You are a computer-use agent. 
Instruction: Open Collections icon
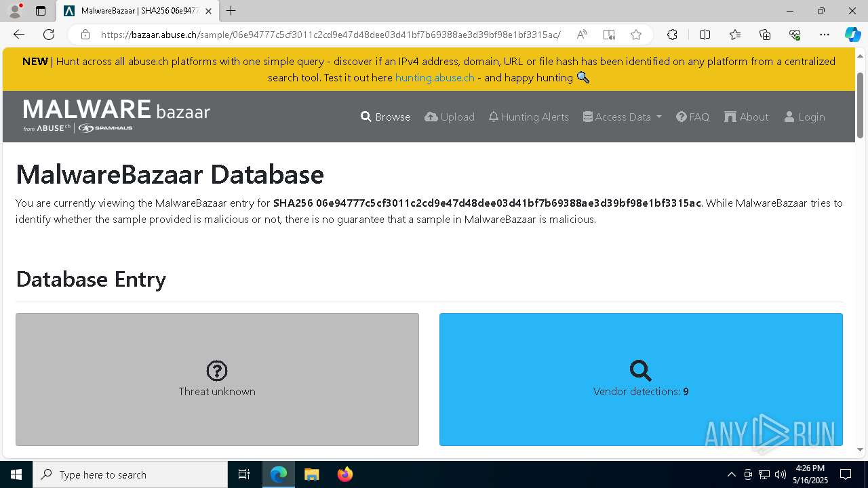[765, 35]
